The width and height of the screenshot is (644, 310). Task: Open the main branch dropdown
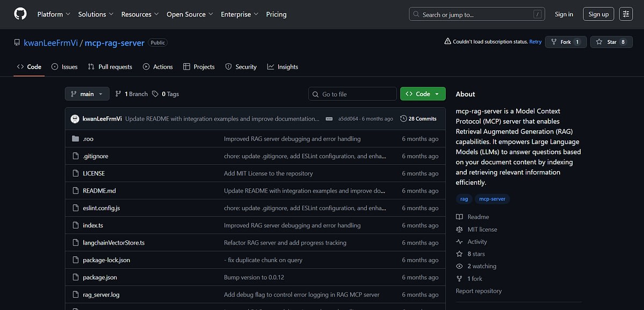tap(86, 93)
